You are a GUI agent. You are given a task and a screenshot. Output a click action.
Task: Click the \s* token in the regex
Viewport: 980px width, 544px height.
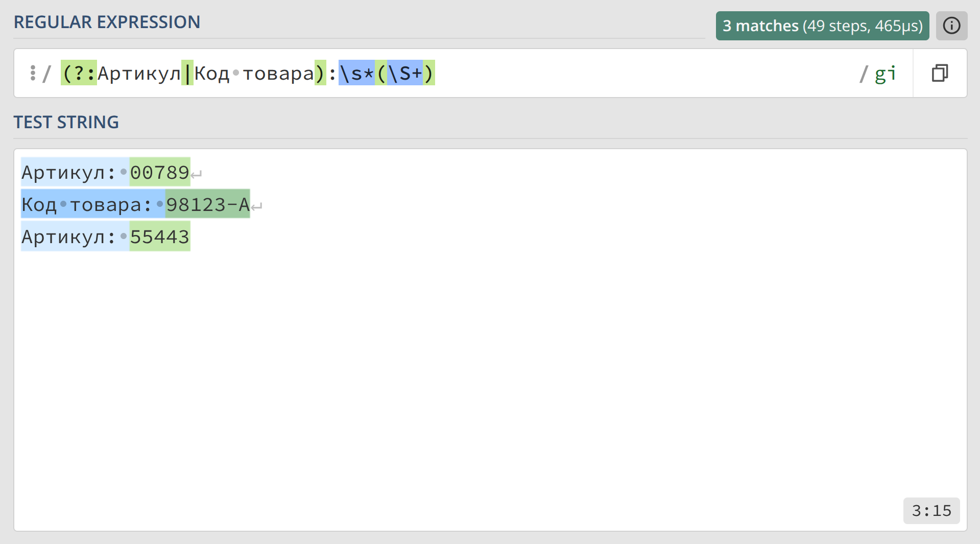[356, 73]
